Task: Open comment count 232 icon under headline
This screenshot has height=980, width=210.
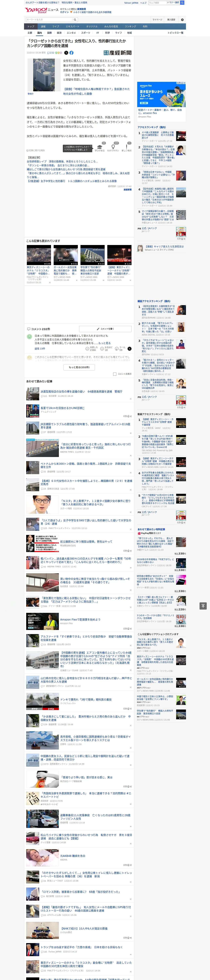Action: point(50,53)
